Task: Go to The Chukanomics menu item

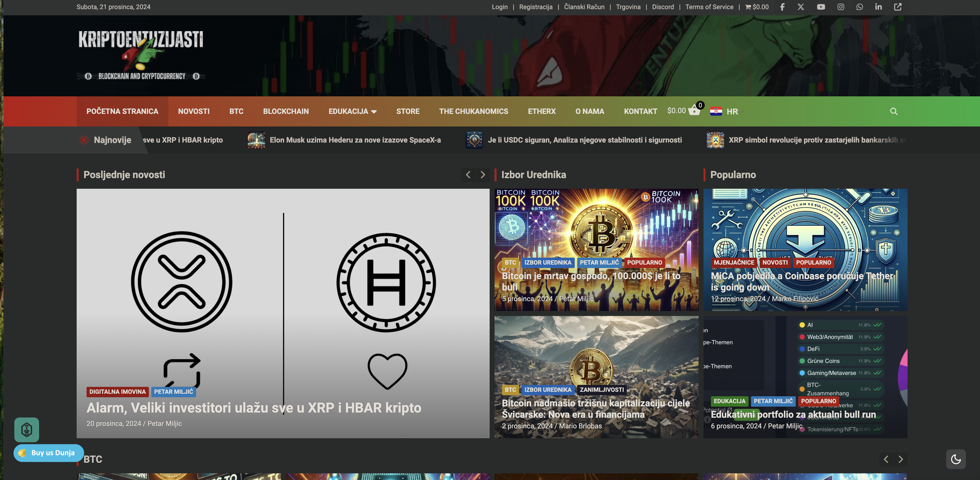Action: click(x=473, y=111)
